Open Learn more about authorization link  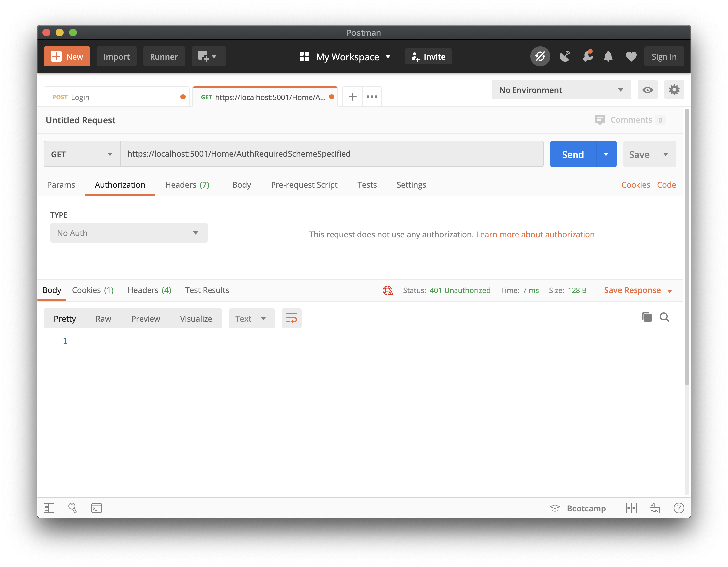point(535,235)
